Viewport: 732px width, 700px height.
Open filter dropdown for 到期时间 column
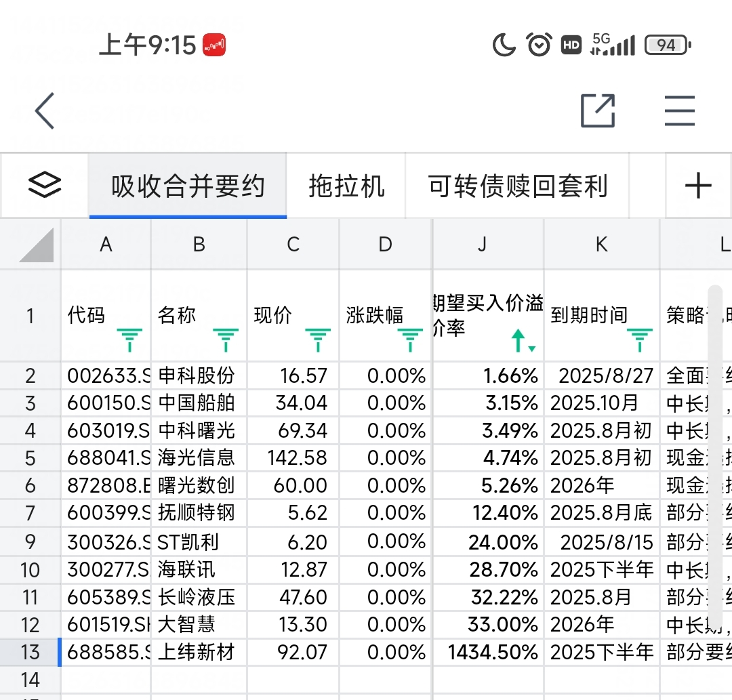pyautogui.click(x=639, y=339)
